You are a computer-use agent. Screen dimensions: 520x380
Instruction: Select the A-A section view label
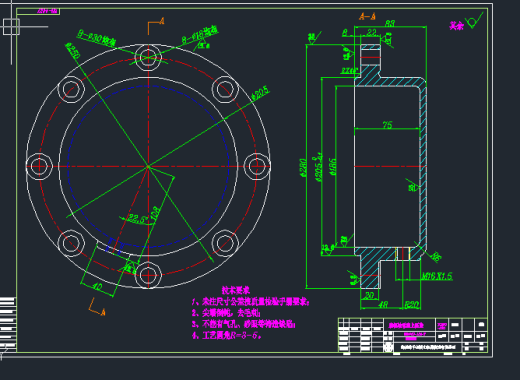pos(367,16)
